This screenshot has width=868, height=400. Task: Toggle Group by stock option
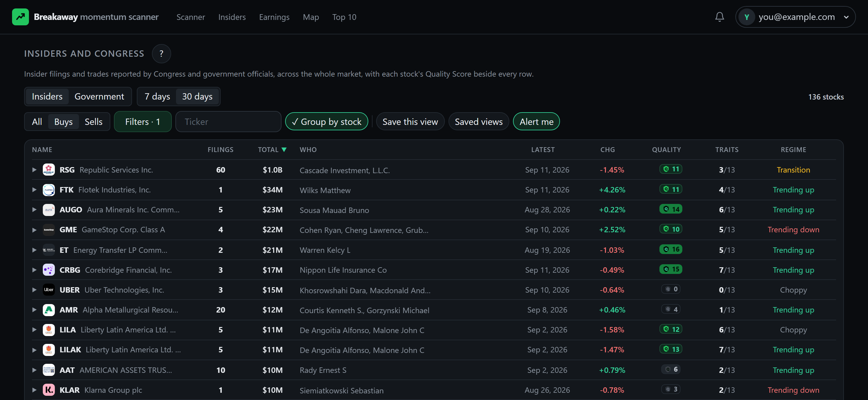click(326, 121)
